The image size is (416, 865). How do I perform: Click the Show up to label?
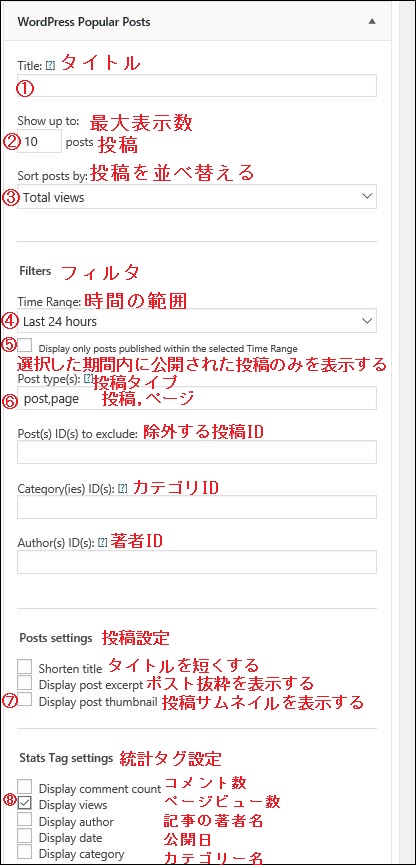tap(48, 121)
